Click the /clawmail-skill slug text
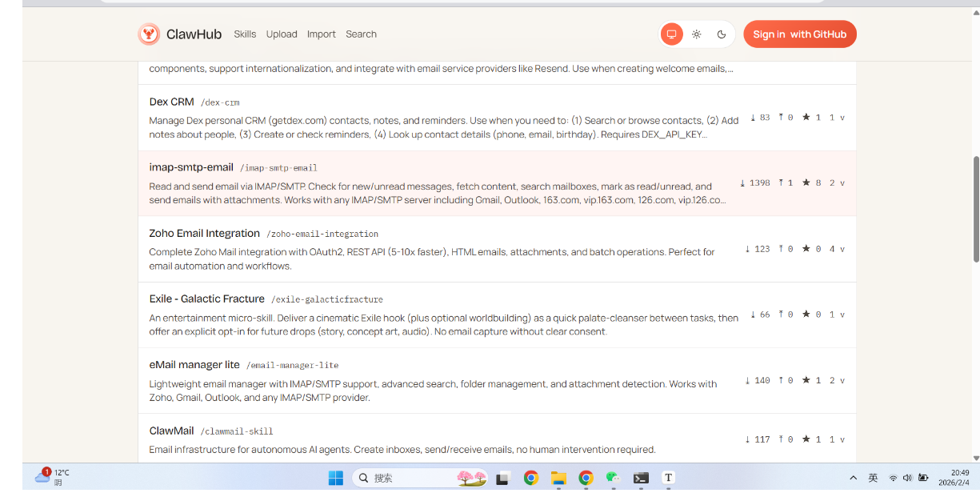 pyautogui.click(x=237, y=431)
